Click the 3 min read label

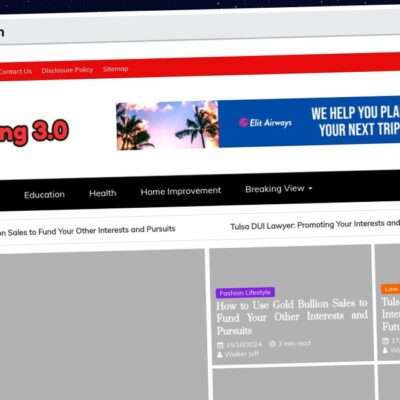(x=294, y=343)
